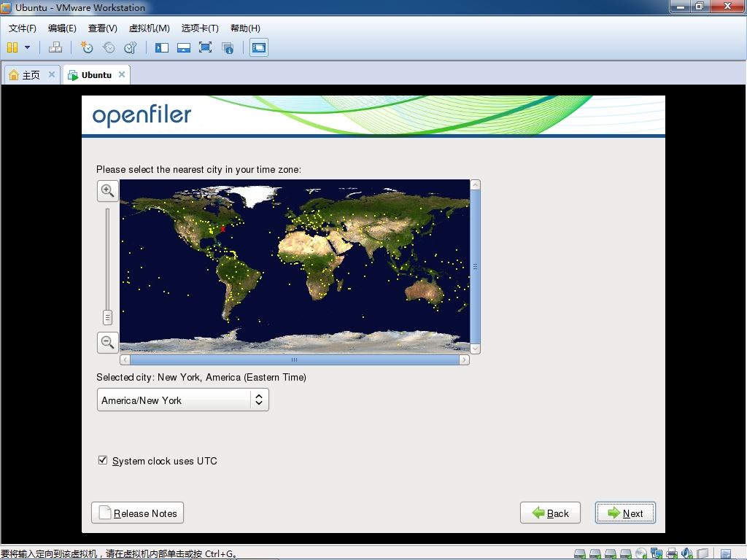Screen dimensions: 747x560
Task: Open the power options dropdown arrow
Action: click(x=27, y=47)
